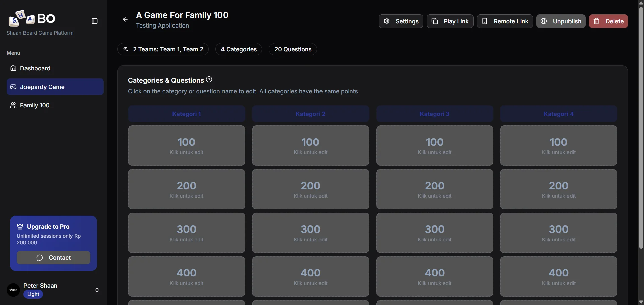
Task: Edit the 300 question in Kategori 2
Action: (310, 233)
